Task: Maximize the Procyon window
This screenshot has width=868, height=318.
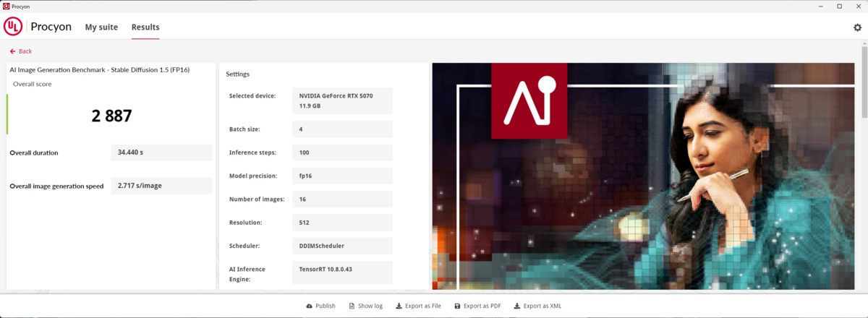Action: 839,6
